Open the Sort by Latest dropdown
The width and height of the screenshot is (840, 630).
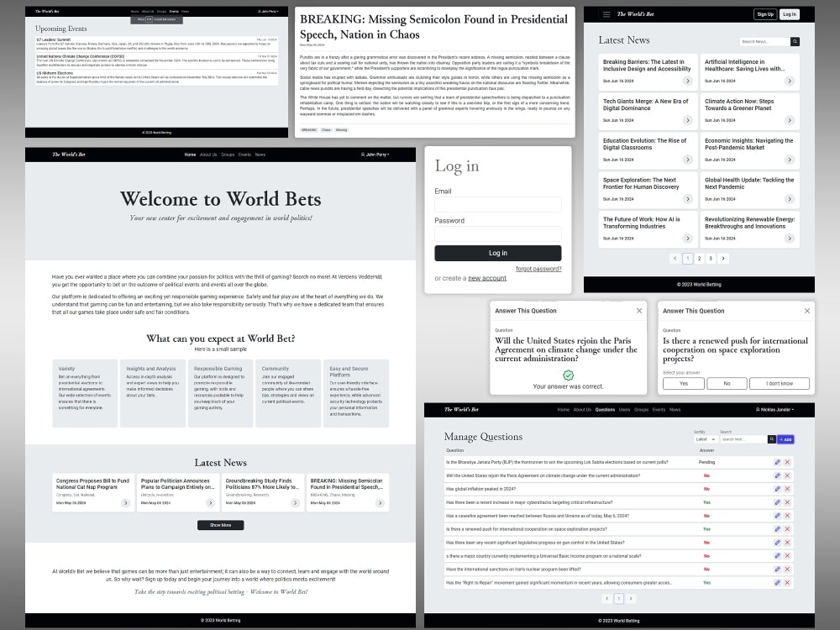pos(705,439)
